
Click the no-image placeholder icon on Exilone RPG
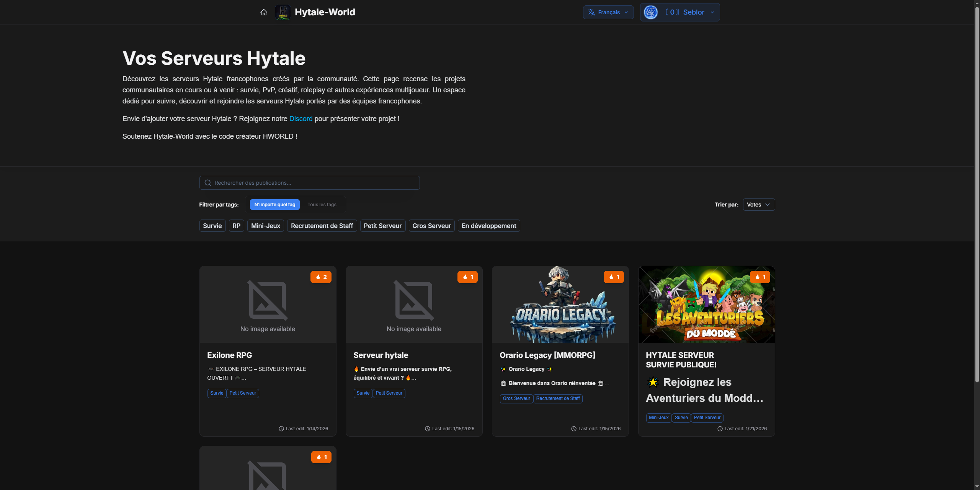(x=268, y=300)
